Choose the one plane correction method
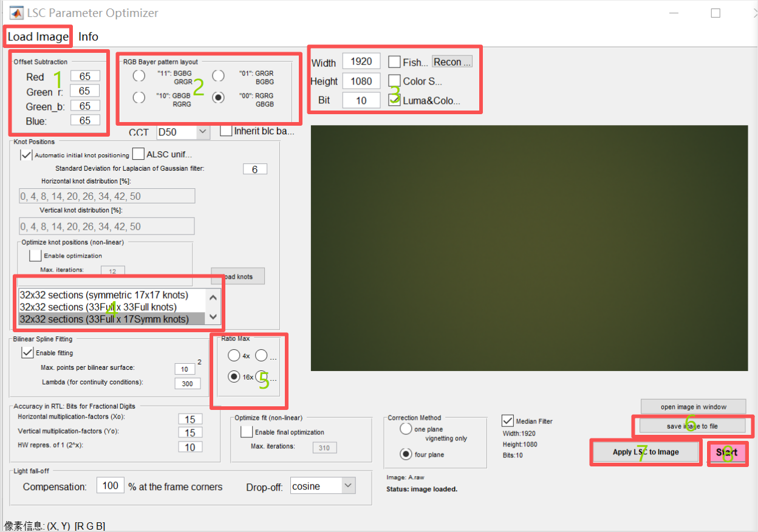The height and width of the screenshot is (532, 758). click(406, 429)
